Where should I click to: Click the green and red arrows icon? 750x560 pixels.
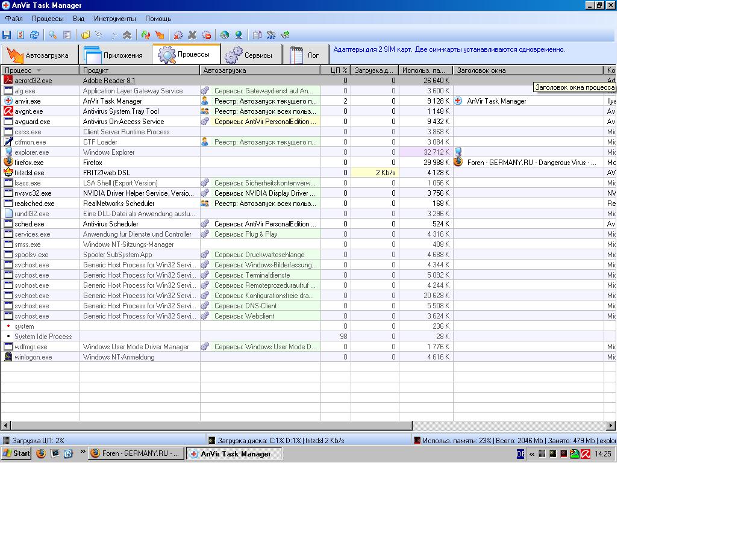146,35
